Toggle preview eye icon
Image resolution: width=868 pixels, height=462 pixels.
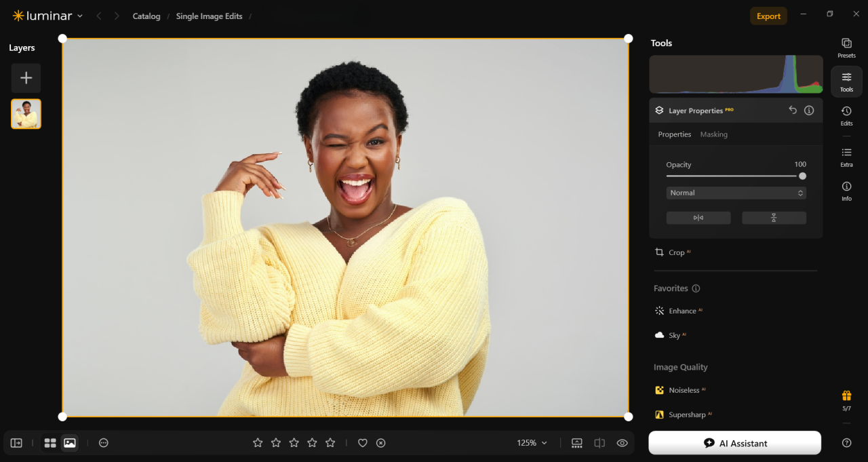[x=622, y=443]
